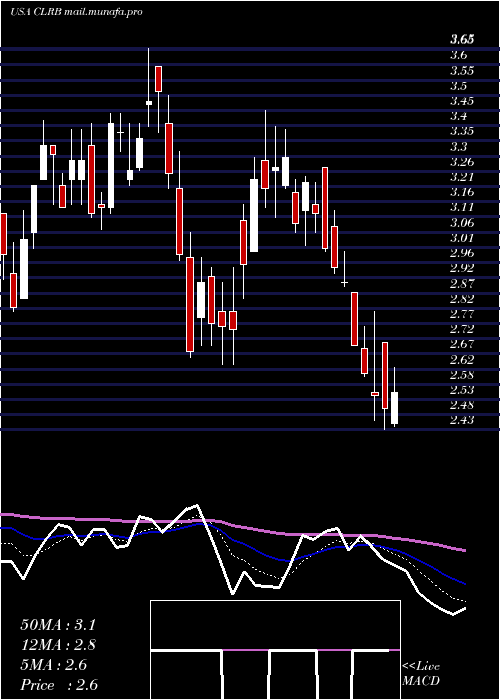500x700 pixels.
Task: Select the 2.82 price axis label
Action: coord(462,298)
